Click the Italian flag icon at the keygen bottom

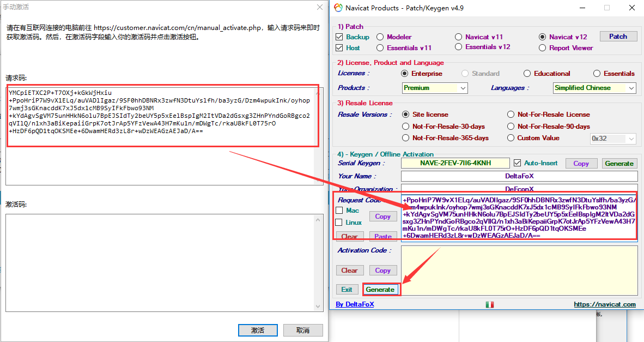pos(490,304)
